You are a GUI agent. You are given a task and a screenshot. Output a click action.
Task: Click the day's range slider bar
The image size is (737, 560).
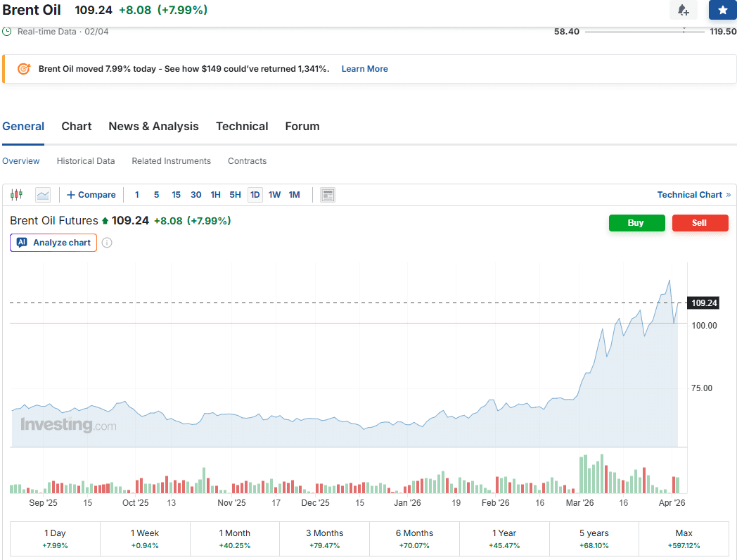click(644, 32)
